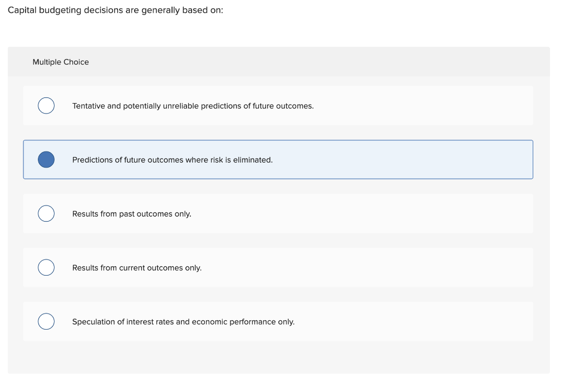Pick the 'Results from current outcomes only' answer
Viewport: 570px width, 392px height.
(x=278, y=267)
